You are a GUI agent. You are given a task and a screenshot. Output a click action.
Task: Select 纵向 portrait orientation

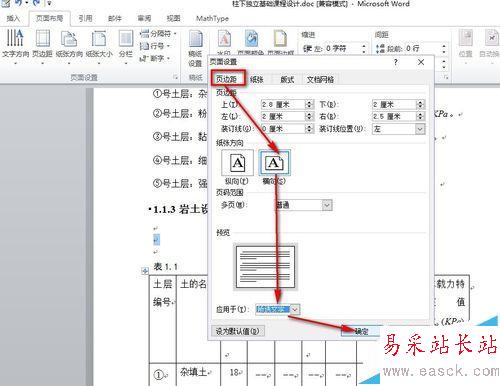(237, 163)
